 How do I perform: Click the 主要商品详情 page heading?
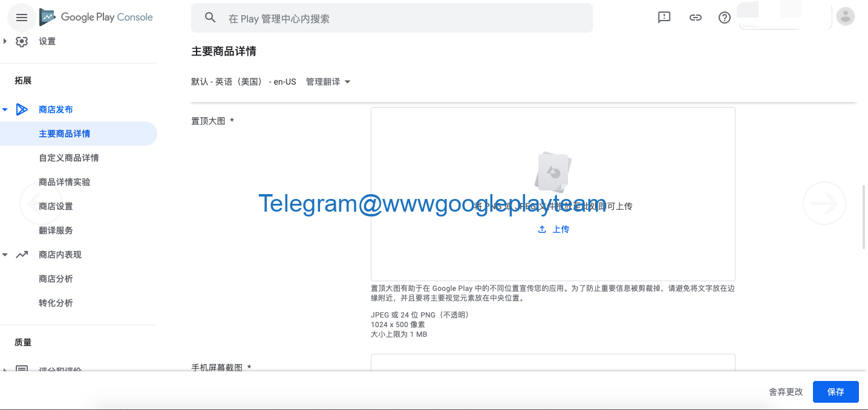pyautogui.click(x=224, y=51)
